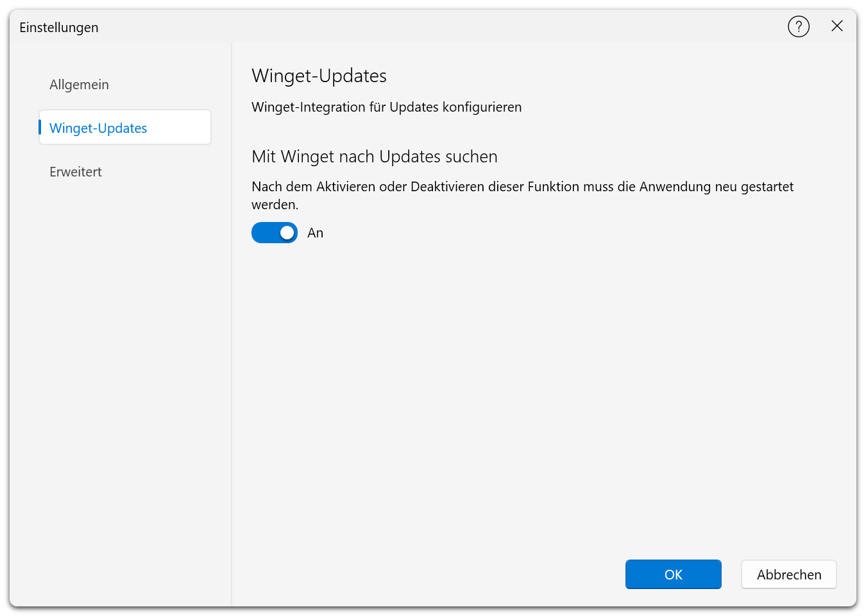The image size is (866, 616).
Task: Open the help question mark icon
Action: [x=799, y=27]
